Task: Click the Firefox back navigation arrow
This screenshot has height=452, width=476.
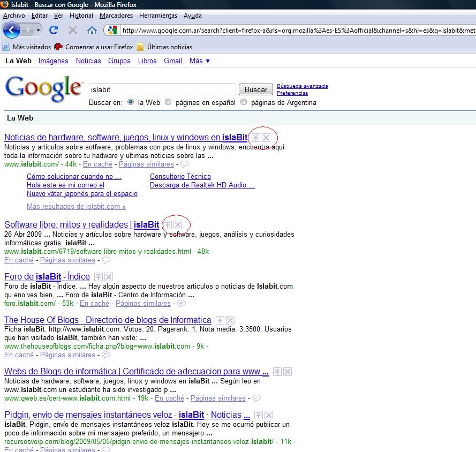Action: [12, 29]
